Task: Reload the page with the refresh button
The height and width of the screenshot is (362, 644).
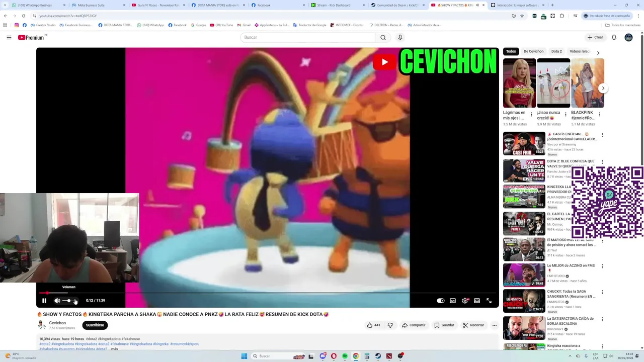Action: tap(23, 16)
